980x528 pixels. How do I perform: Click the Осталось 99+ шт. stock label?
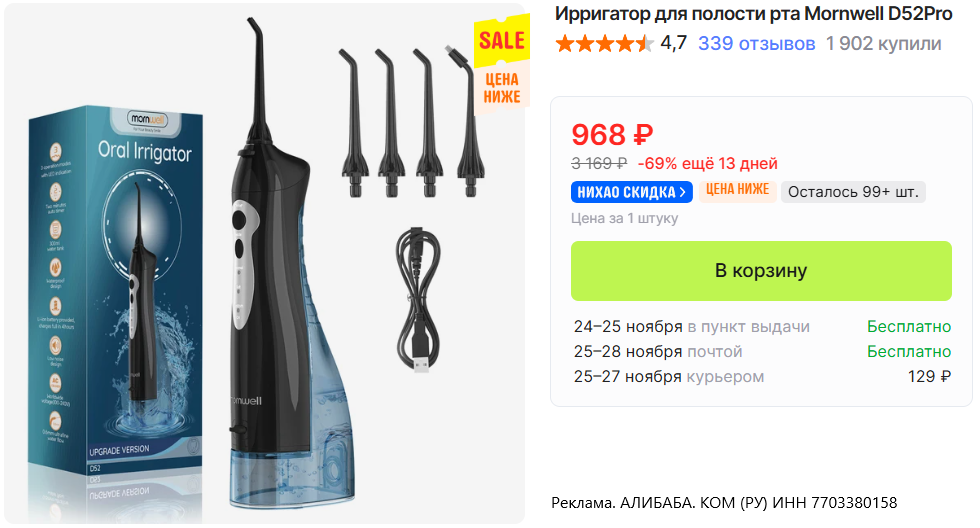coord(853,192)
